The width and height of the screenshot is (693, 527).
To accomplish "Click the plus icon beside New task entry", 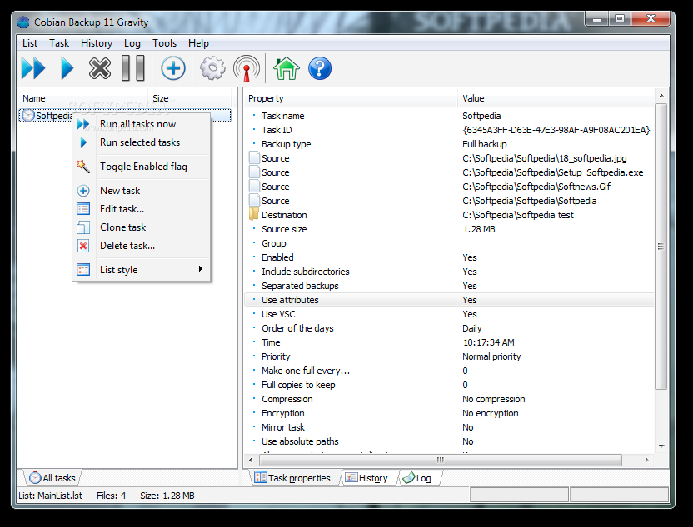I will (x=83, y=191).
